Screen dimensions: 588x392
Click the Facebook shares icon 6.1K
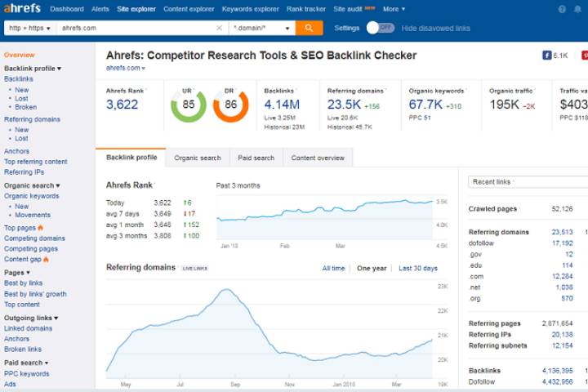pyautogui.click(x=546, y=56)
